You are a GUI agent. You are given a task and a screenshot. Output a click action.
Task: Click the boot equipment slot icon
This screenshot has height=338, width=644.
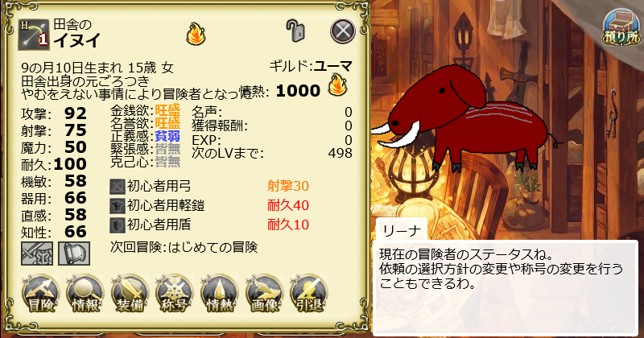[x=74, y=253]
